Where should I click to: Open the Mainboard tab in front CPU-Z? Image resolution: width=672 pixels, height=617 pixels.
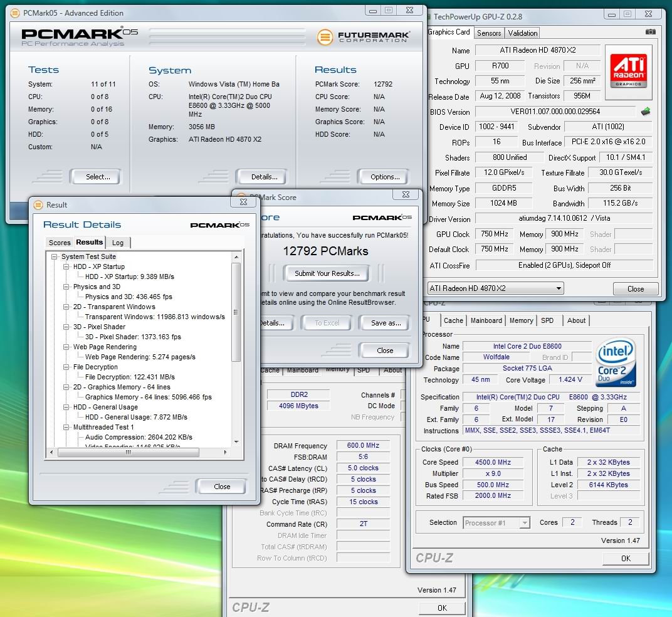point(486,320)
